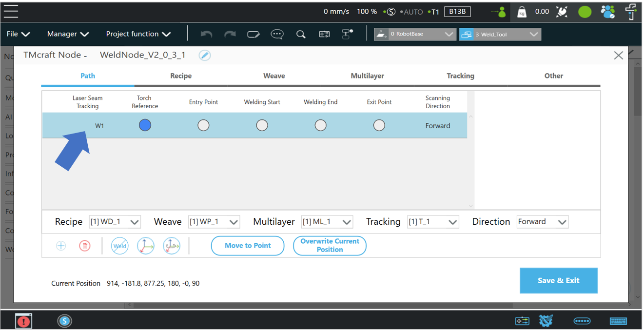This screenshot has width=644, height=331.
Task: Expand the Tracking T_1 dropdown
Action: 432,222
